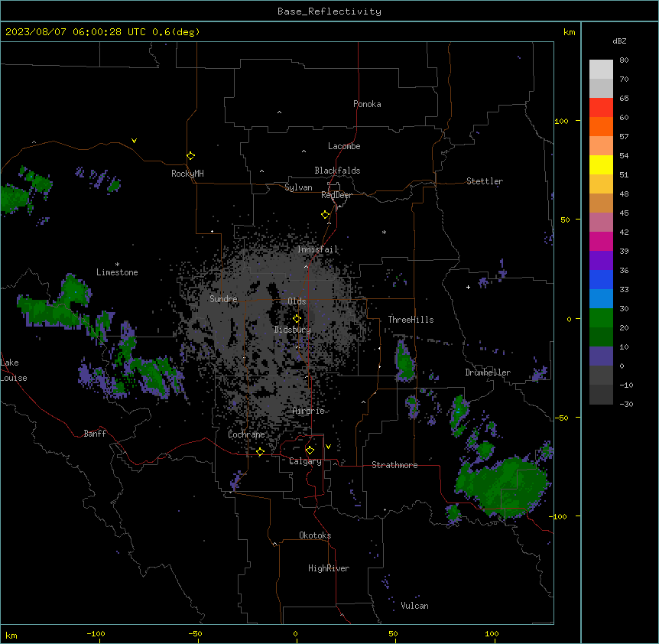
Task: Click the Innisfail city label
Action: coord(318,249)
